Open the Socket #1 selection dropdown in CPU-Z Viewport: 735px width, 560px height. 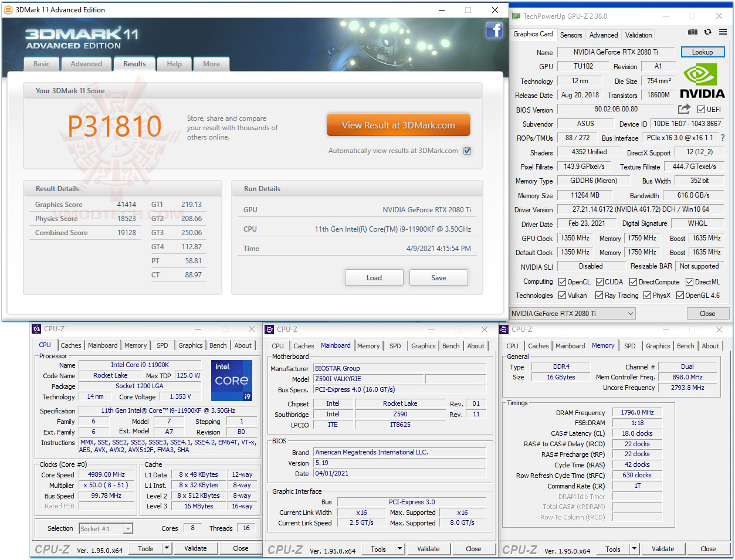click(x=106, y=529)
